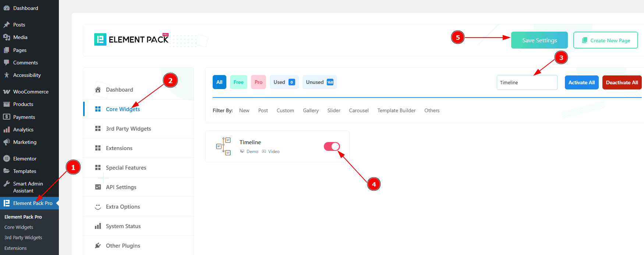Click the Accessibility icon in sidebar
644x255 pixels.
pyautogui.click(x=7, y=75)
